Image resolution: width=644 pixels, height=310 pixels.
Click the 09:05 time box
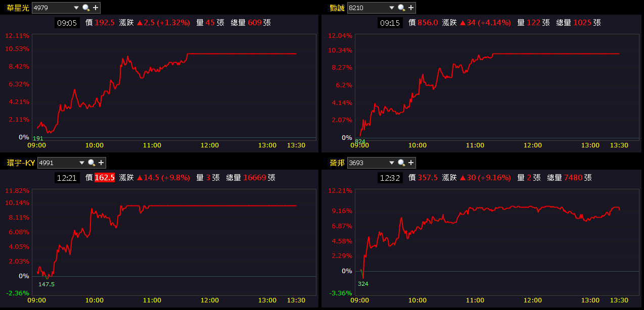[x=67, y=23]
